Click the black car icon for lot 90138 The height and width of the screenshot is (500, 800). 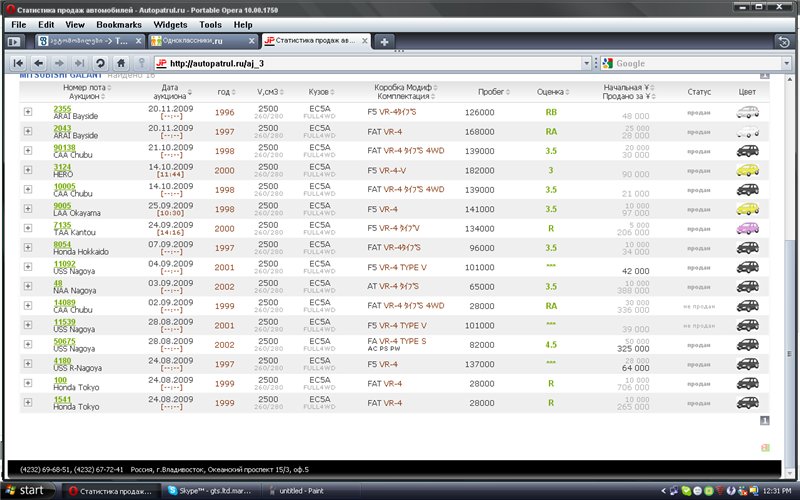point(747,151)
